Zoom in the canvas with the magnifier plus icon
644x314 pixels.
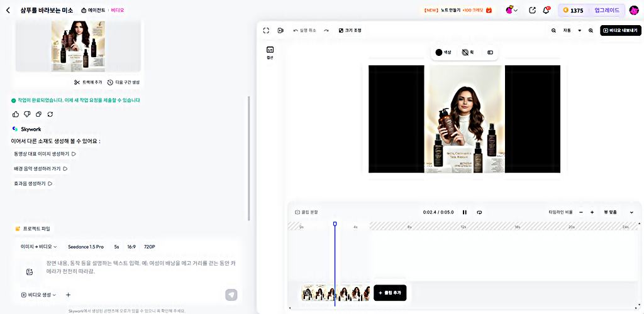591,30
